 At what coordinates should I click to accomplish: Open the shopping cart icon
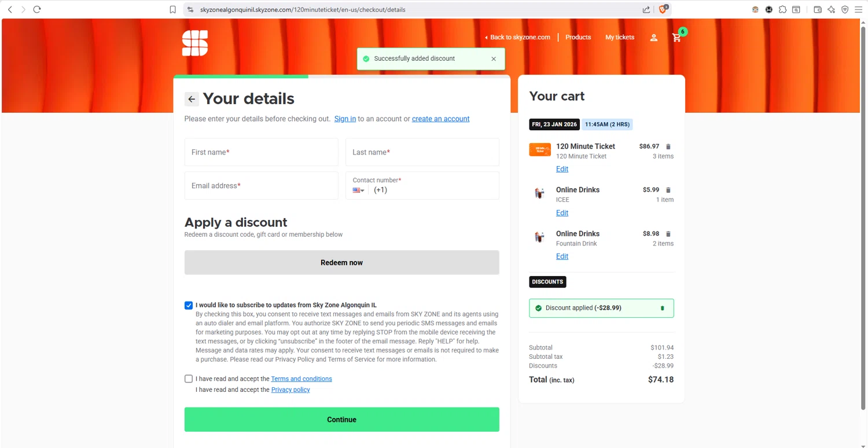point(676,38)
